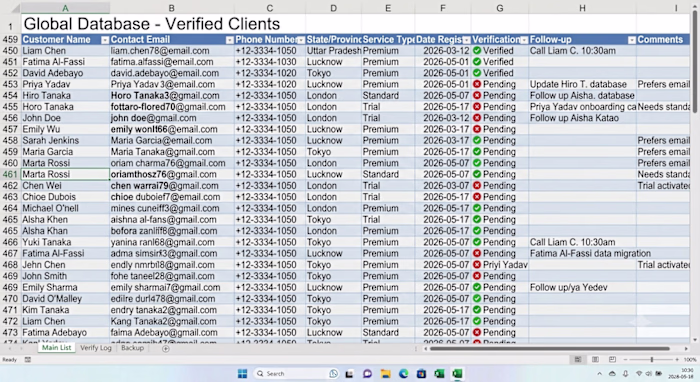The width and height of the screenshot is (700, 382).
Task: Click the Verified icon cell for David Adebayo
Action: click(477, 73)
